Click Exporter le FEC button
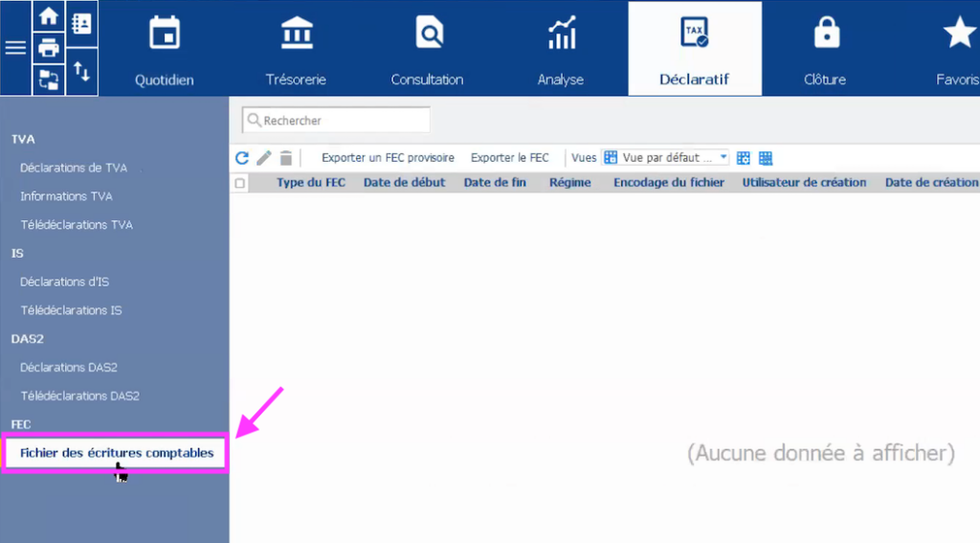 click(x=510, y=158)
